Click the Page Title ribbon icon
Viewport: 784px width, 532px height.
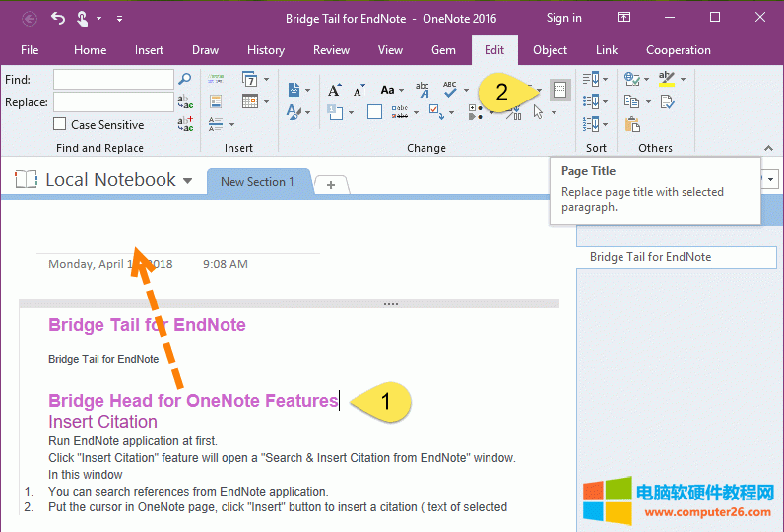(559, 90)
